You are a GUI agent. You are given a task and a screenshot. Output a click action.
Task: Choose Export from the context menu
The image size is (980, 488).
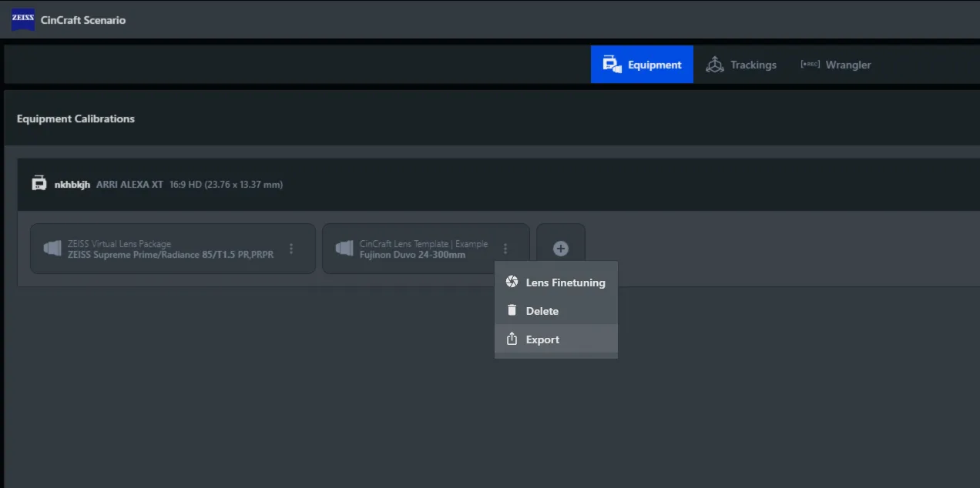(556, 339)
